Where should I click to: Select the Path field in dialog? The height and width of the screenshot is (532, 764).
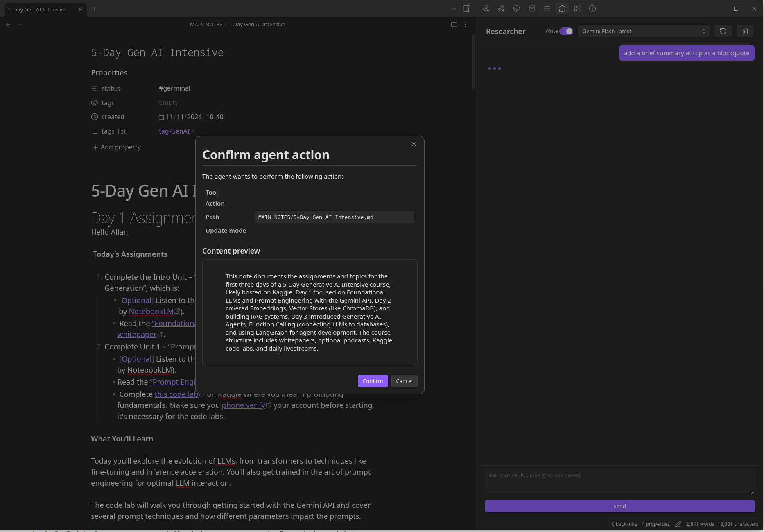pyautogui.click(x=334, y=217)
